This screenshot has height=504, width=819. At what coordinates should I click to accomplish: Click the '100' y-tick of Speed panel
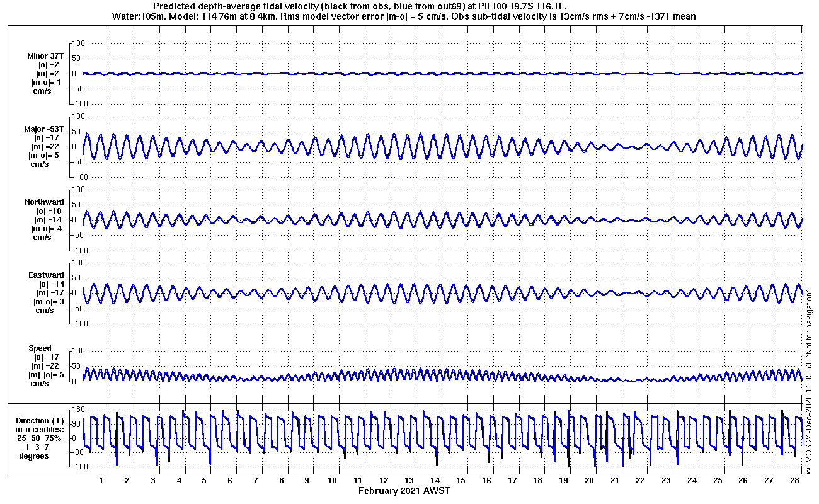coord(79,351)
